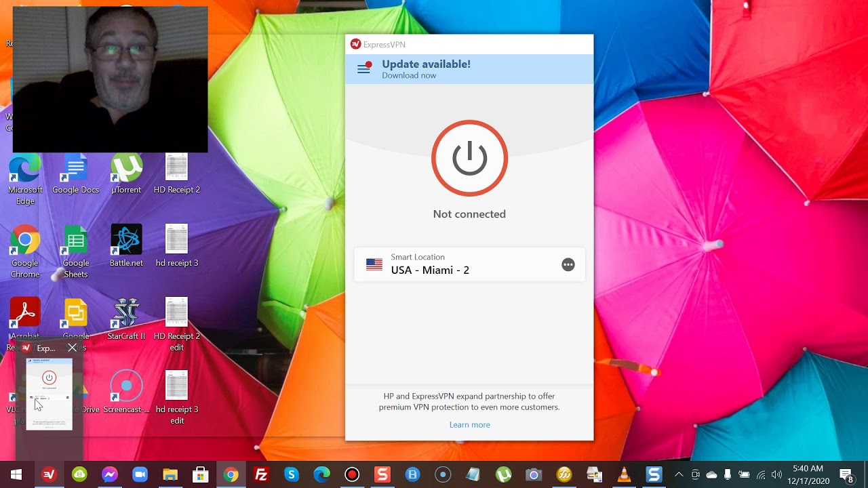Select the Screencast desktop shortcut

pyautogui.click(x=126, y=392)
